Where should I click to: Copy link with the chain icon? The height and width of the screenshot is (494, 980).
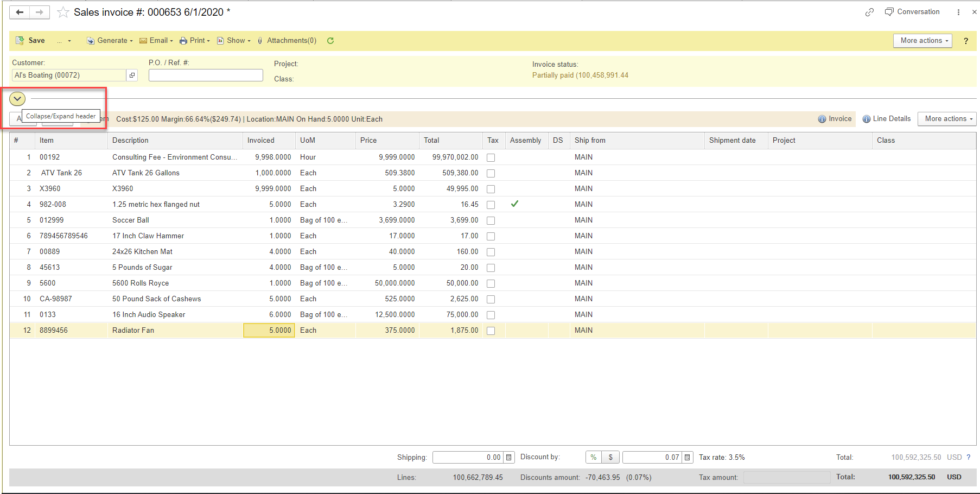click(x=869, y=12)
